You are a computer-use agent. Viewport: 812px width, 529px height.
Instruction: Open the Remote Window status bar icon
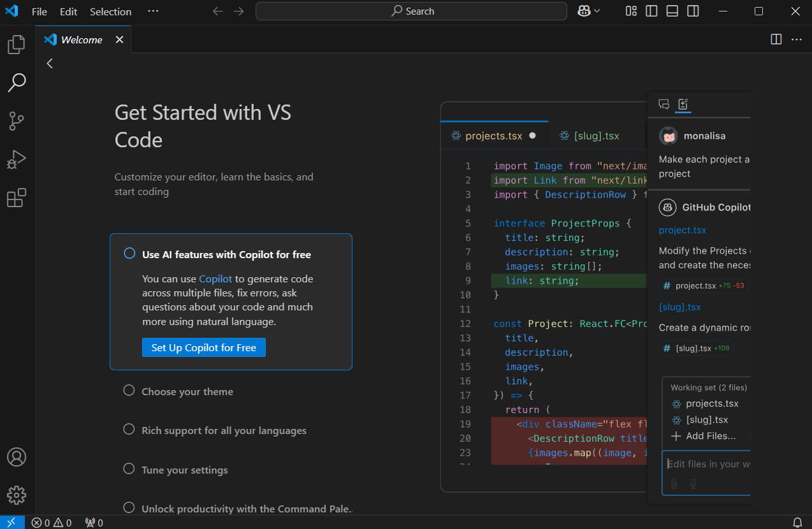[12, 523]
